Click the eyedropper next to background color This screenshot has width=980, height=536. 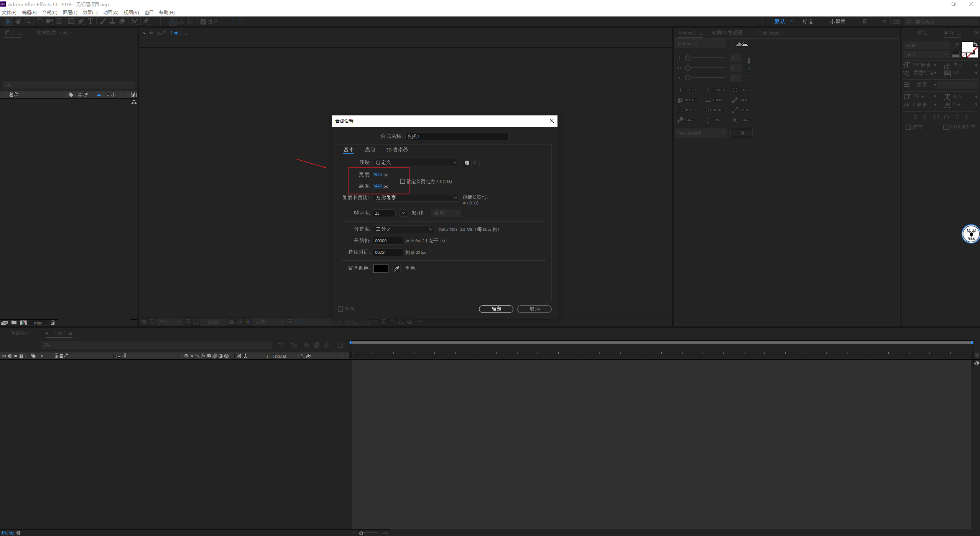pyautogui.click(x=396, y=269)
